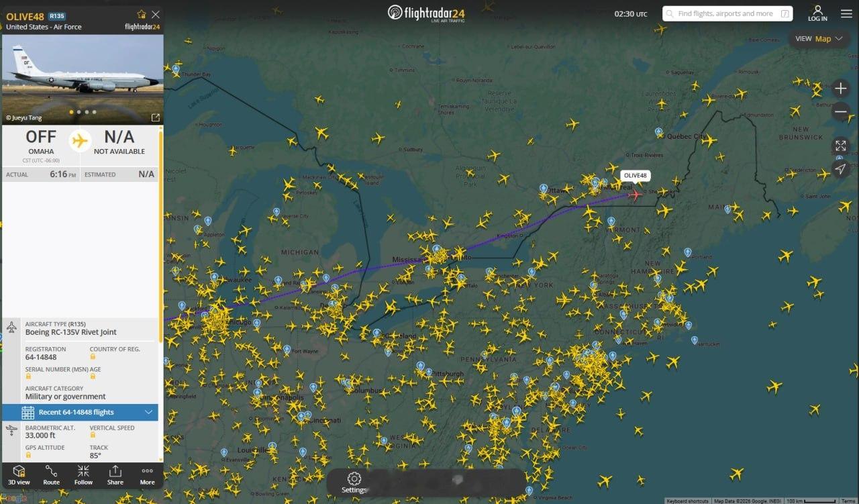Click the Flightradar24 logo
859x504 pixels.
coord(427,13)
